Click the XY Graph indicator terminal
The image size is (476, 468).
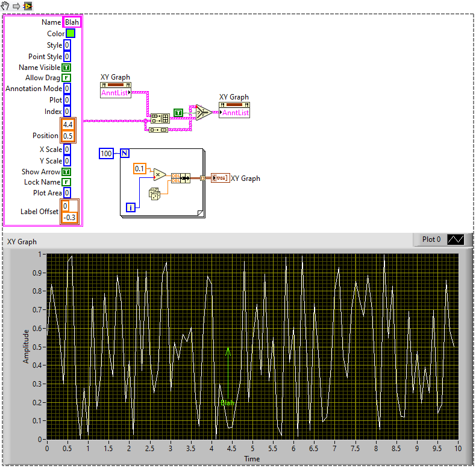point(221,178)
